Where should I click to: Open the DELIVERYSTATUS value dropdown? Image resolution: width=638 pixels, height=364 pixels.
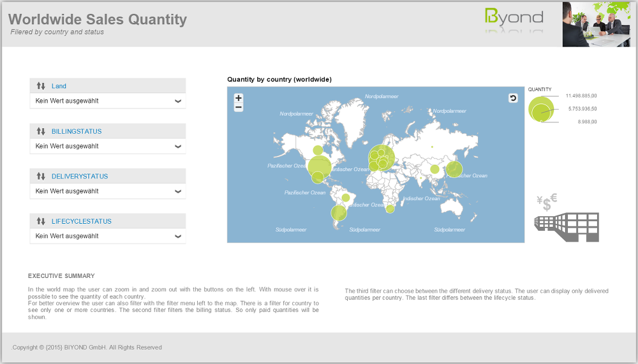click(x=178, y=191)
